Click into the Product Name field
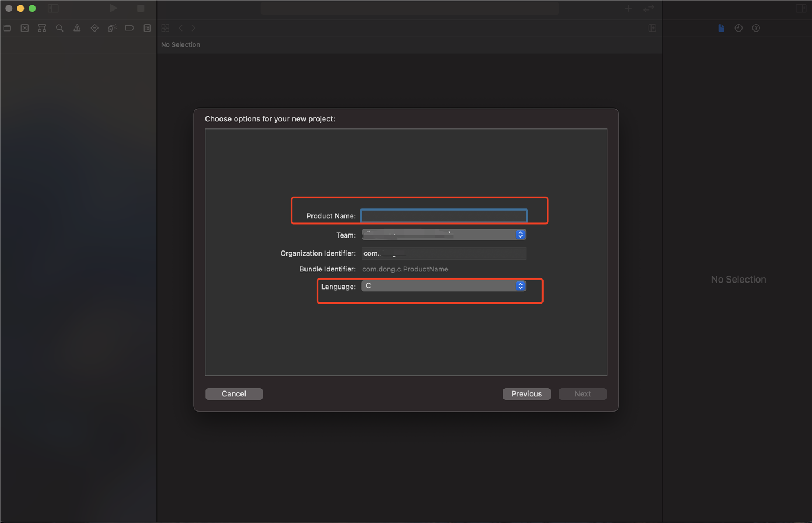This screenshot has width=812, height=523. pos(444,216)
